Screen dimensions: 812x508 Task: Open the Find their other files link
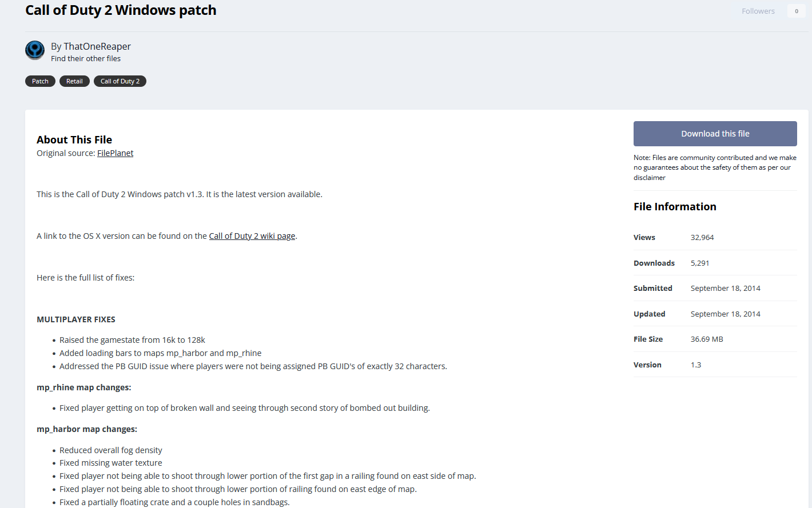point(86,59)
